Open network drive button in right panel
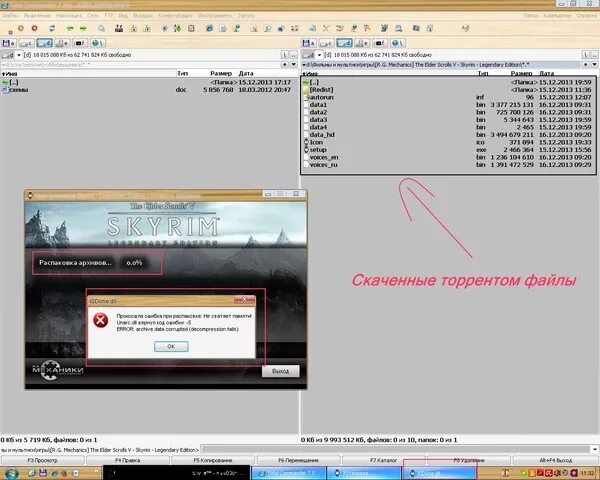This screenshot has height=480, width=600. coord(398,43)
